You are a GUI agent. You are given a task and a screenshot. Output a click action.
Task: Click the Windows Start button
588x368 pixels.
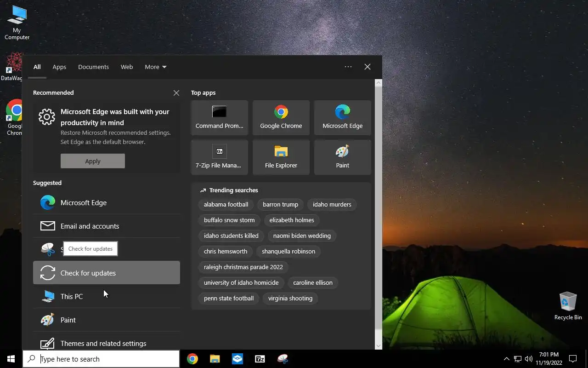coord(11,359)
